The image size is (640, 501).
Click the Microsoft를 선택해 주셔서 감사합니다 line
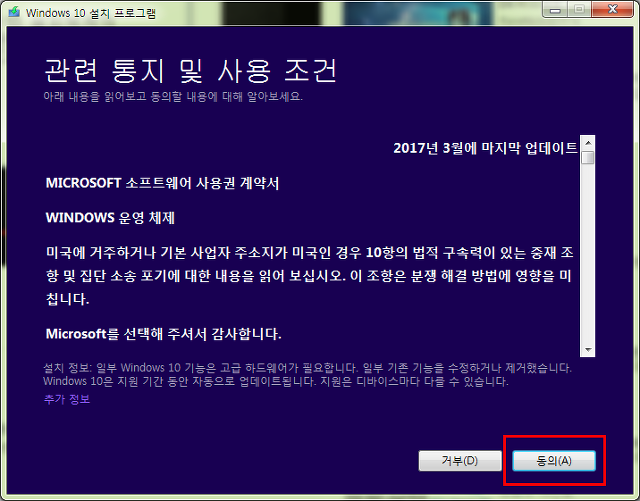(164, 334)
